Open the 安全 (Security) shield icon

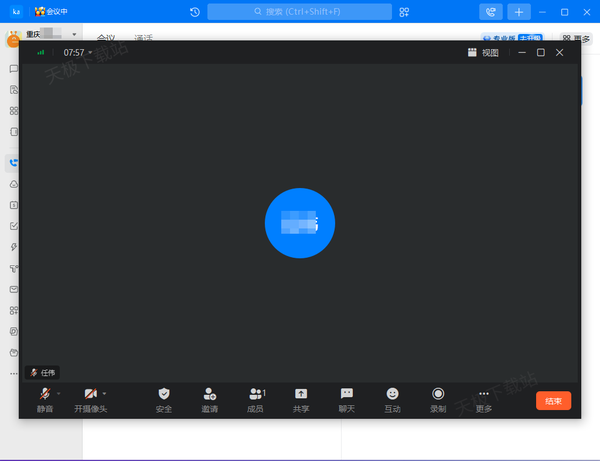point(164,394)
